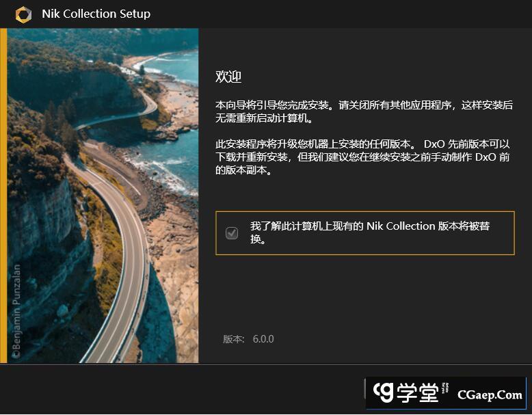Click the gray button edge beside the watermark
This screenshot has height=415, width=532.
coord(364,389)
